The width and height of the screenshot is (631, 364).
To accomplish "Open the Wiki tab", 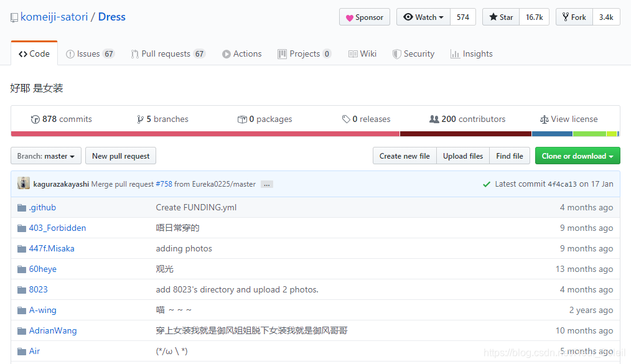I will (x=363, y=54).
